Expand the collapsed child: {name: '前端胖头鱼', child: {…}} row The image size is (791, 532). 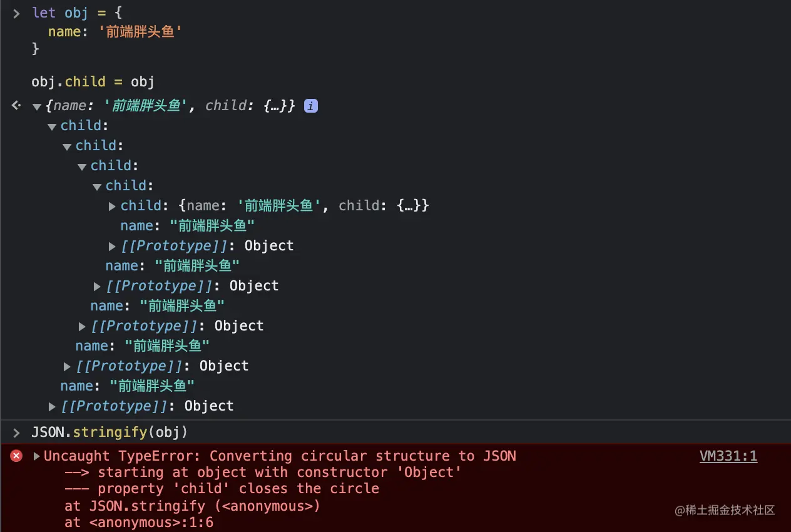click(x=113, y=206)
